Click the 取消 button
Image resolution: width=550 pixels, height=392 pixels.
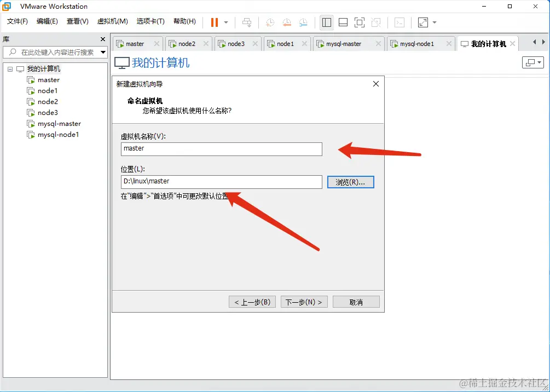356,302
